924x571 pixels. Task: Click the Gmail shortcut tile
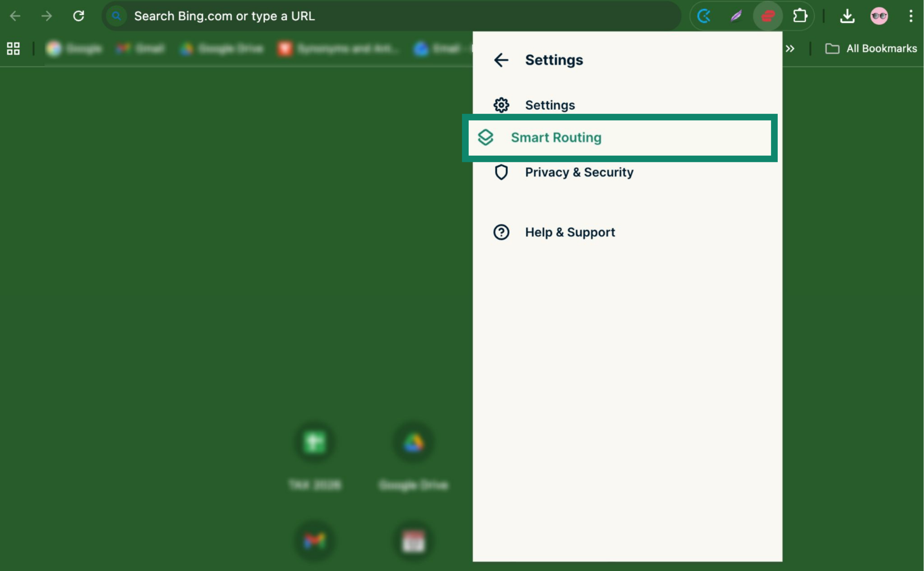(314, 541)
